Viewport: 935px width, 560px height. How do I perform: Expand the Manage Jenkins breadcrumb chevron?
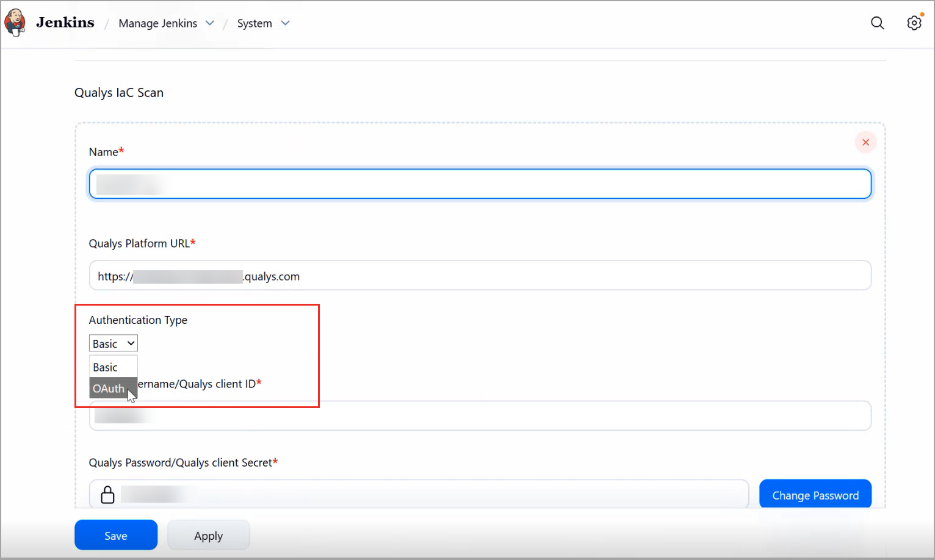[210, 23]
